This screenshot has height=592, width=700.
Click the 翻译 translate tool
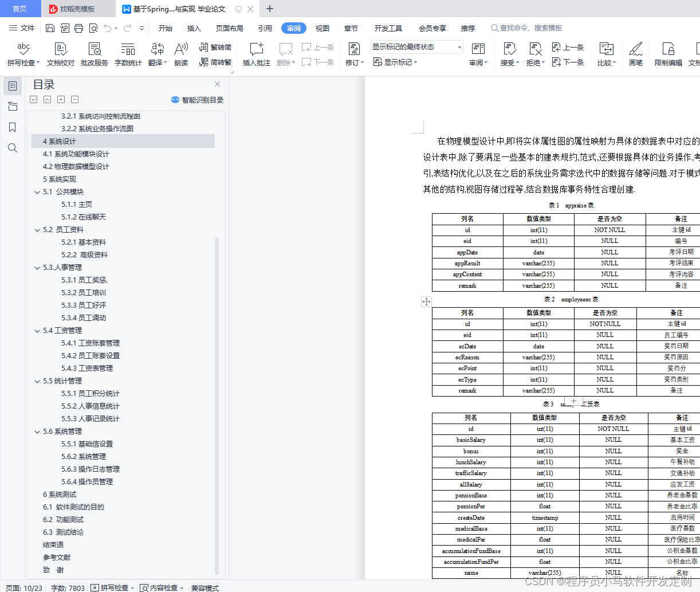point(158,54)
